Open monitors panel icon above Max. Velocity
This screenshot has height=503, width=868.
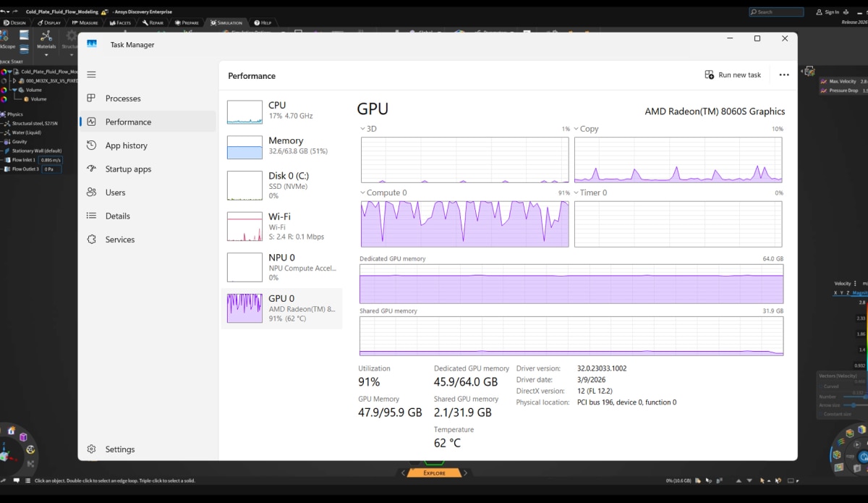[x=809, y=71]
